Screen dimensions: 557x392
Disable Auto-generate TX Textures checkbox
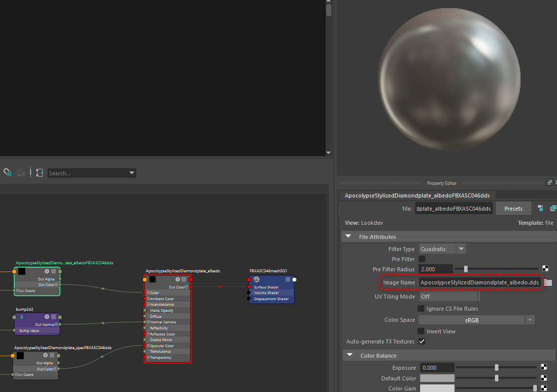(422, 341)
